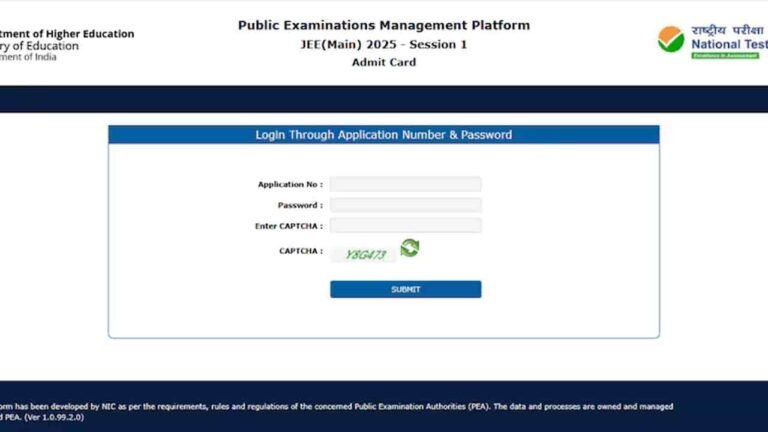
Task: Click the Login Through Application Number header bar
Action: point(384,135)
